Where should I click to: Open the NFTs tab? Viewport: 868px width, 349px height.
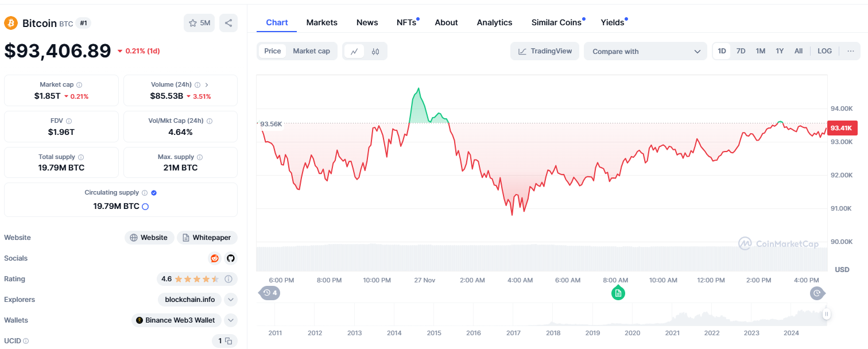pyautogui.click(x=407, y=22)
